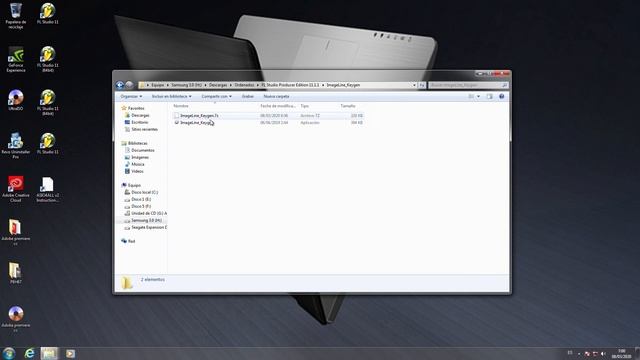Open the taskbar clock and date

tap(621, 353)
